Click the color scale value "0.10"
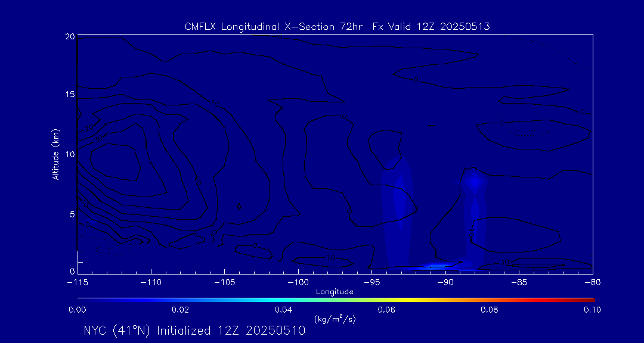This screenshot has width=644, height=343. pyautogui.click(x=592, y=310)
